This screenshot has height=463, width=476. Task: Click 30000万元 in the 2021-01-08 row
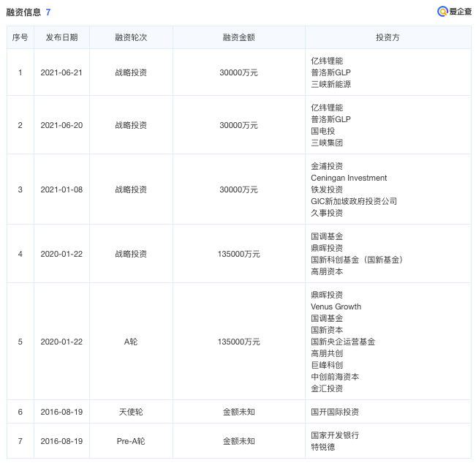click(x=238, y=189)
